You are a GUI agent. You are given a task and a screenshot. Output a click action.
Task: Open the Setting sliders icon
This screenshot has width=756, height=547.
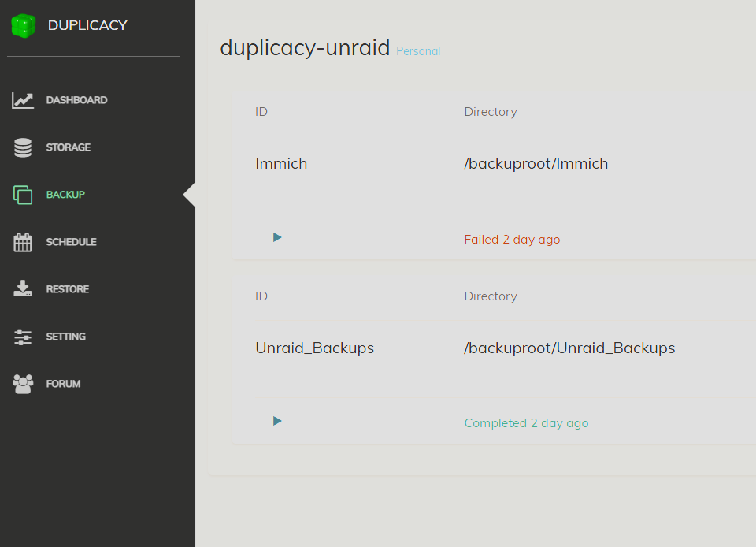23,337
